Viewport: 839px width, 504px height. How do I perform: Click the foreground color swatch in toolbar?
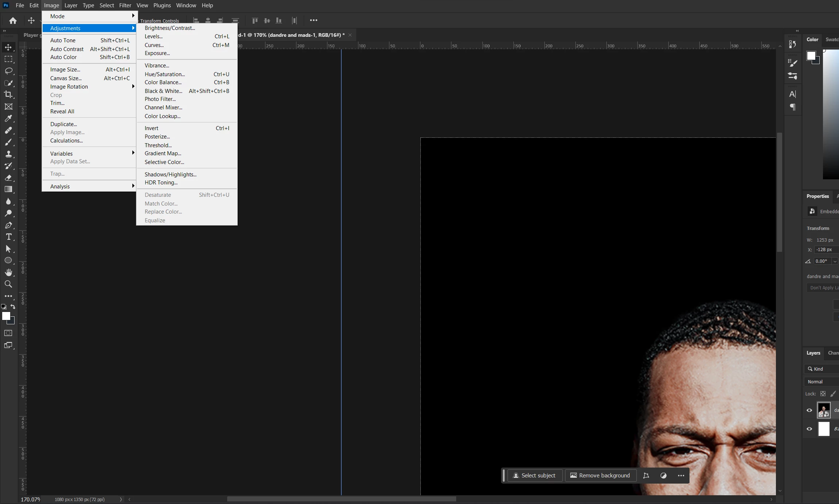pos(6,316)
